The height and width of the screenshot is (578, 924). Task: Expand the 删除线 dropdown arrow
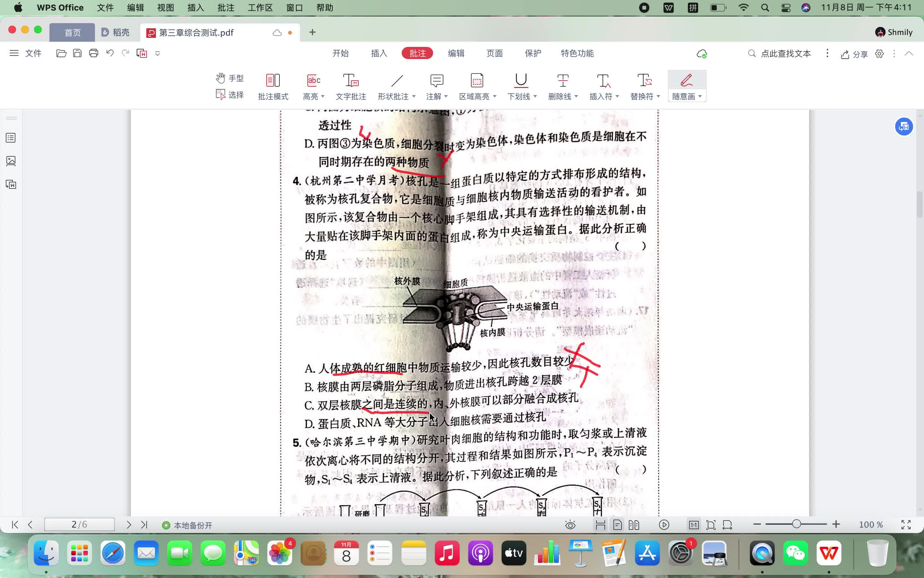point(576,96)
